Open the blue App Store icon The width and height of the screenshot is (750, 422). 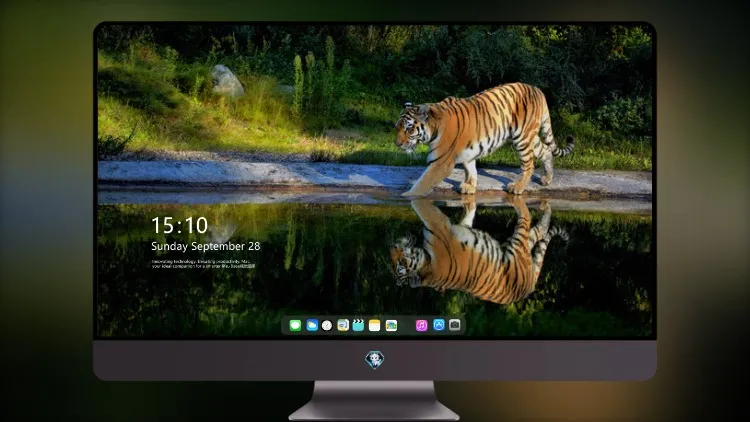[x=439, y=325]
